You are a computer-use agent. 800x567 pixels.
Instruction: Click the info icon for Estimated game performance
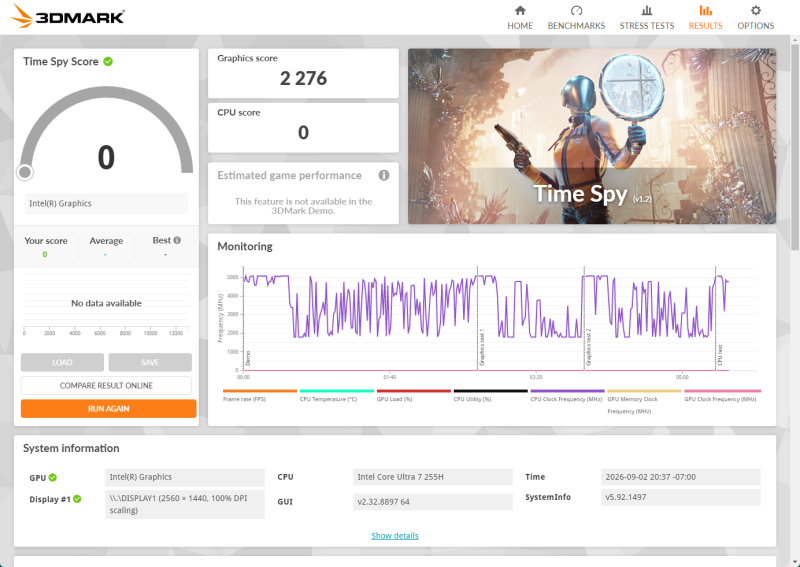pos(384,176)
